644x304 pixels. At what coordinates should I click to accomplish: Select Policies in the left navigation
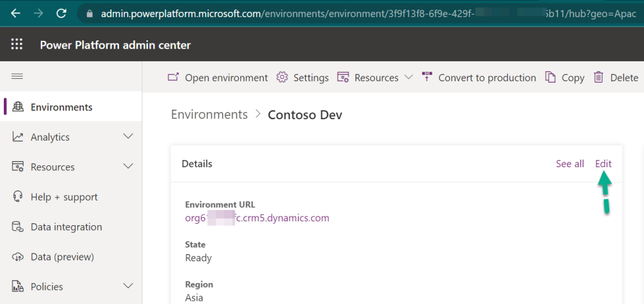pyautogui.click(x=71, y=287)
